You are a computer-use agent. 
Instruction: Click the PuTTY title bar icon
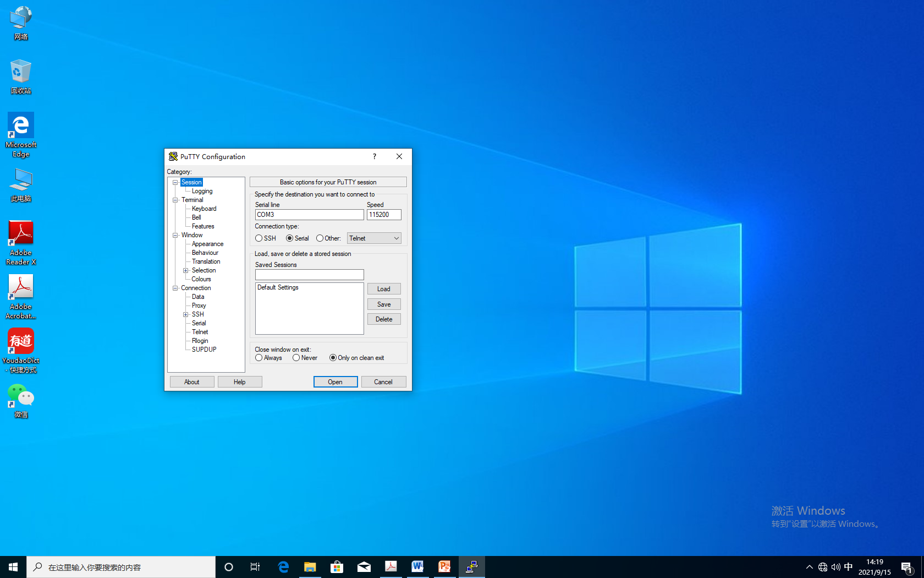pos(173,156)
